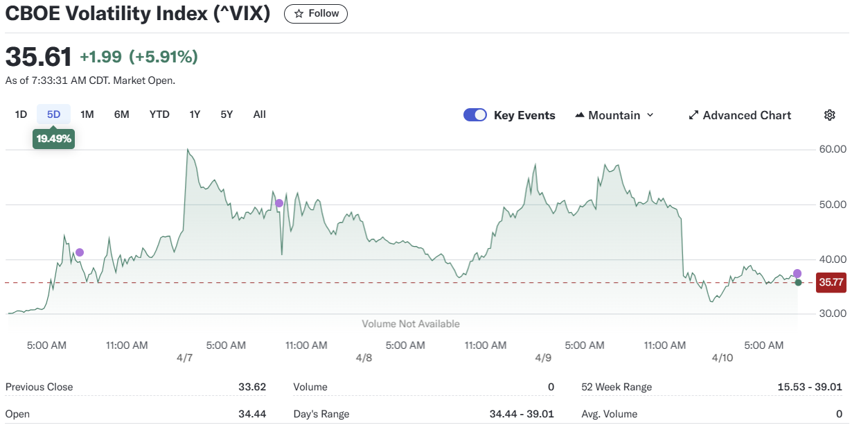
Task: Click the Mountain chart type icon
Action: click(580, 115)
